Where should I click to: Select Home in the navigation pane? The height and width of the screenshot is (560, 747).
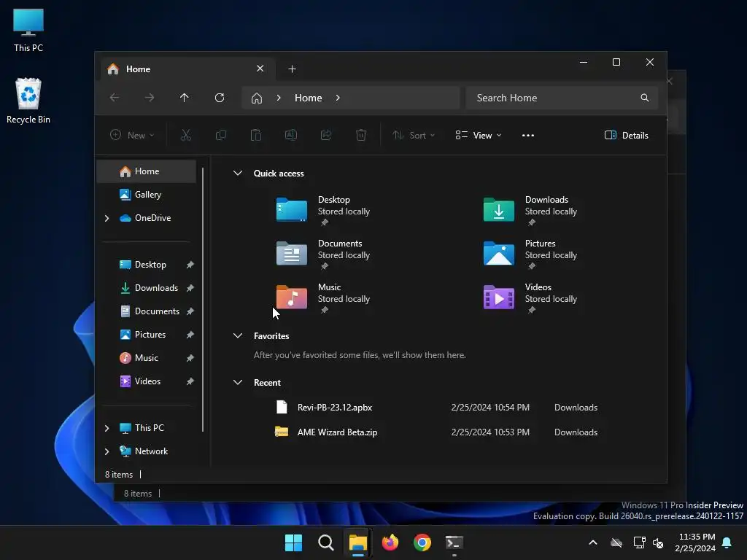click(x=146, y=171)
